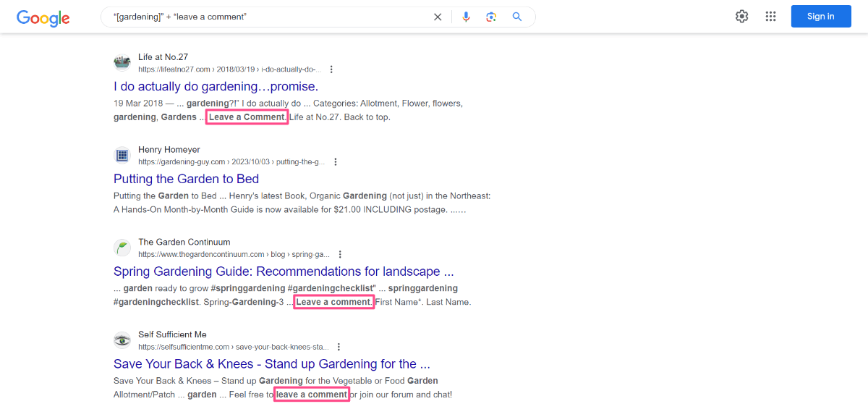The width and height of the screenshot is (868, 417).
Task: Open Self Sufficient Me favicon
Action: [122, 340]
